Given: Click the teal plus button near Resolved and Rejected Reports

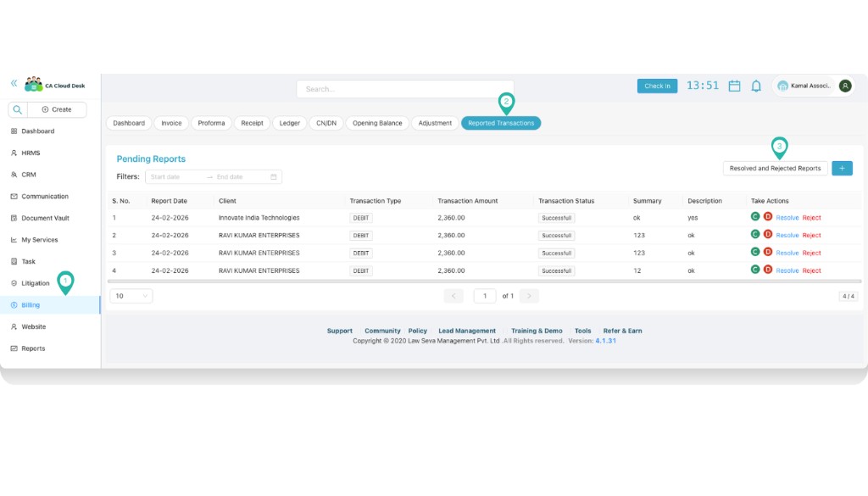Looking at the screenshot, I should click(842, 168).
